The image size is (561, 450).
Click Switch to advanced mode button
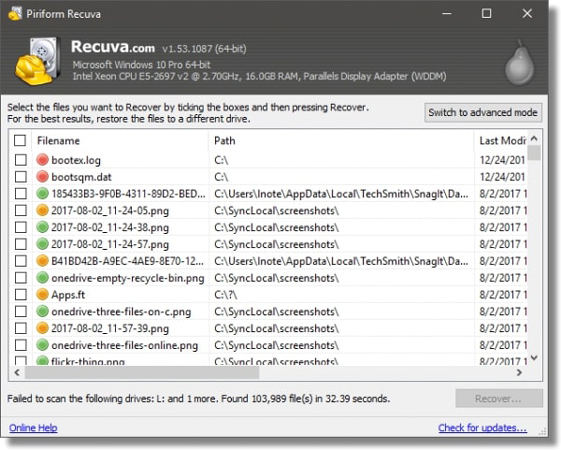(x=483, y=113)
